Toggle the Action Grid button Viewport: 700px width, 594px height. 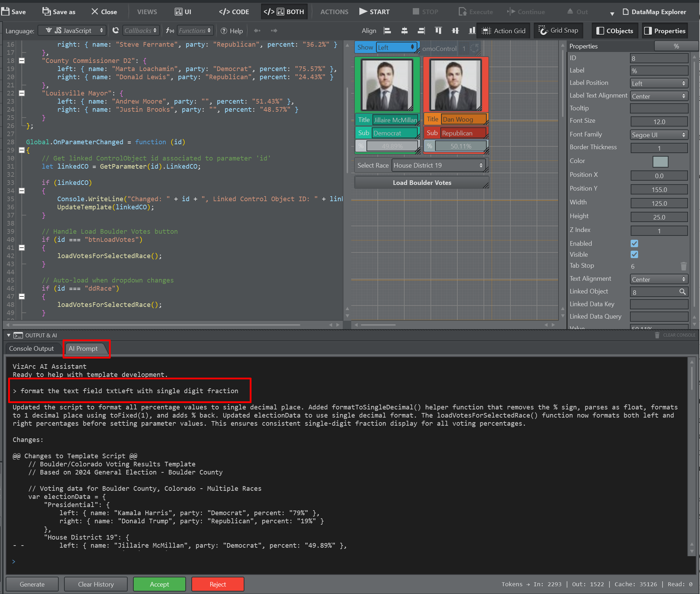pos(504,31)
